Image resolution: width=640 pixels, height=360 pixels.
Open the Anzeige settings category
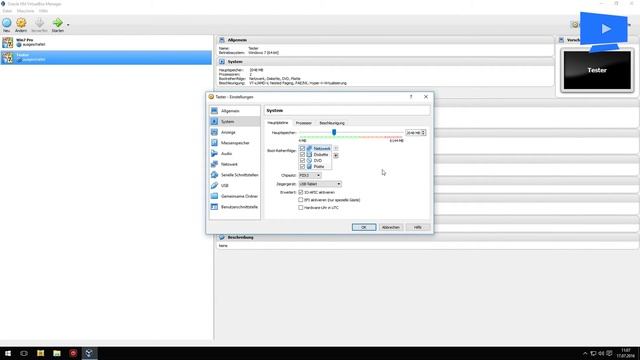235,132
